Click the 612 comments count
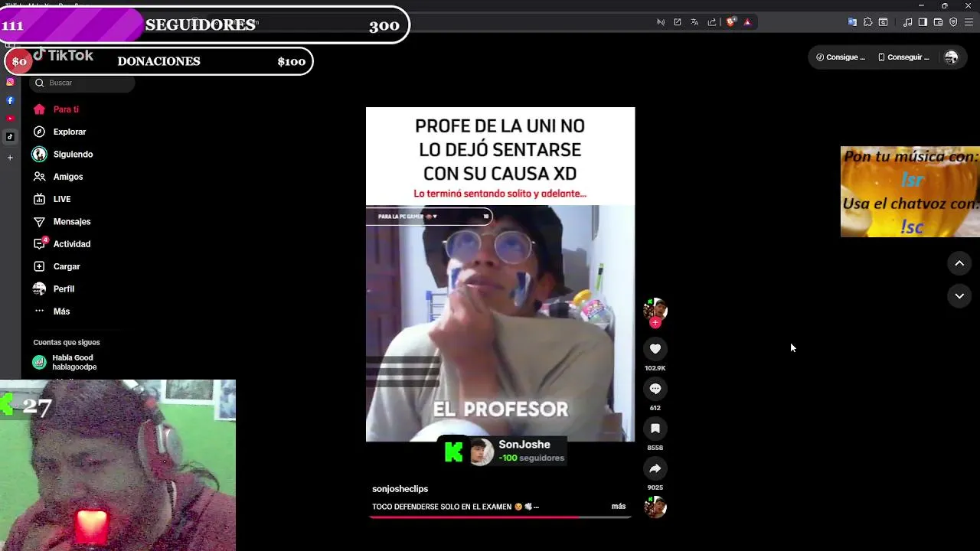The image size is (980, 551). click(655, 408)
